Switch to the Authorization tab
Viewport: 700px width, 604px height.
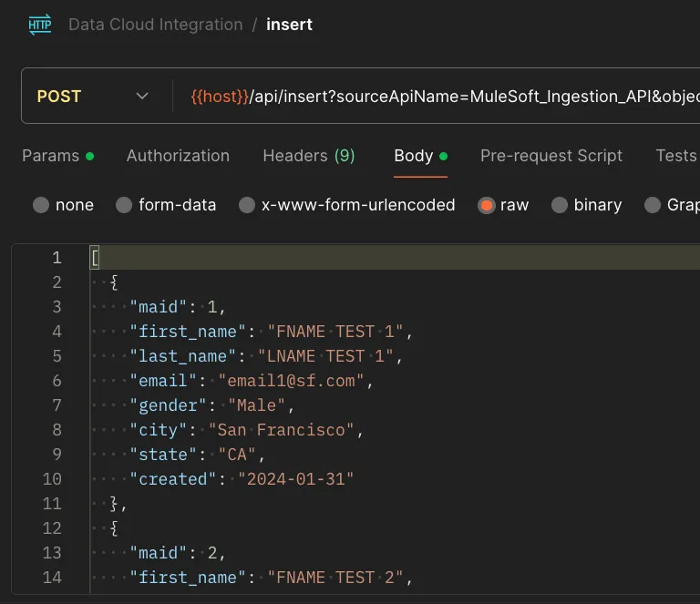[178, 156]
